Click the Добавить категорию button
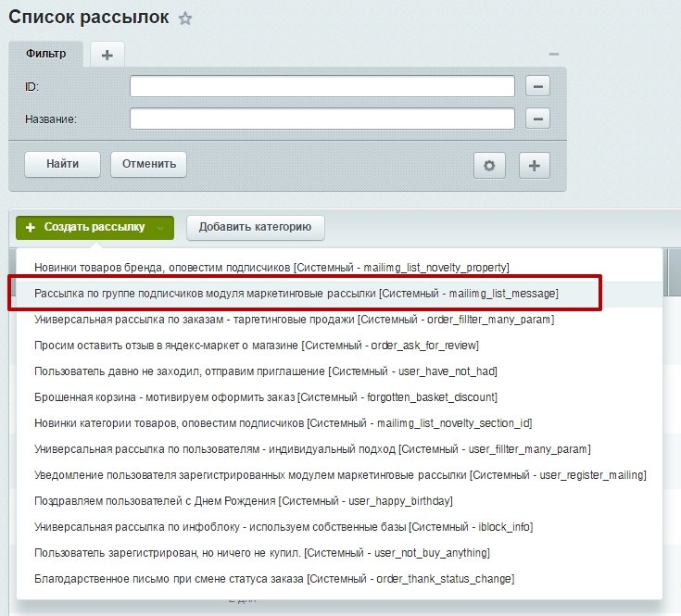Viewport: 681px width, 616px height. click(x=255, y=227)
